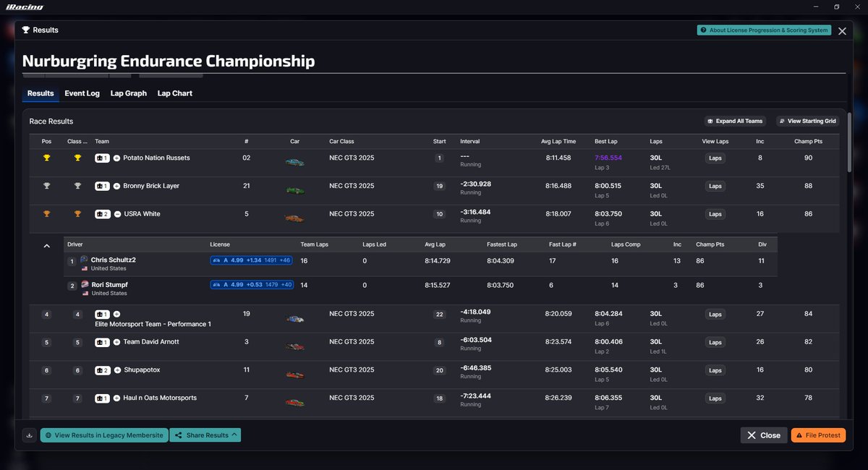Image resolution: width=868 pixels, height=470 pixels.
Task: Expand Bronny Brick Layer team drivers
Action: (116, 186)
